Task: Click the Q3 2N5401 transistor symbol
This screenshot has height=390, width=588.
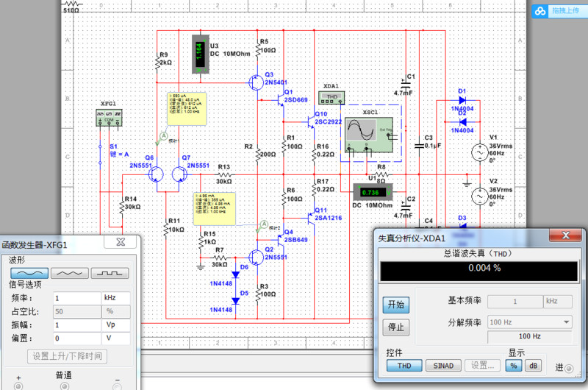Action: point(255,82)
